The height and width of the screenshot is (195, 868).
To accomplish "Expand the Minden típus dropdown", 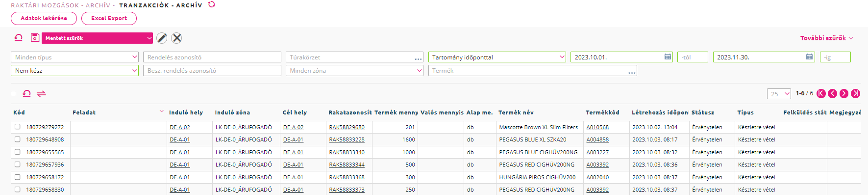I will [74, 57].
